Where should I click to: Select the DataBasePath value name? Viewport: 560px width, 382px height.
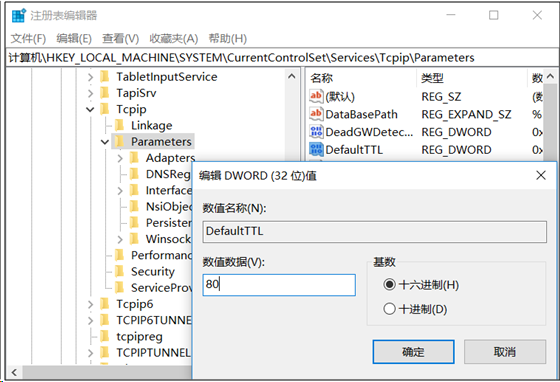[361, 114]
